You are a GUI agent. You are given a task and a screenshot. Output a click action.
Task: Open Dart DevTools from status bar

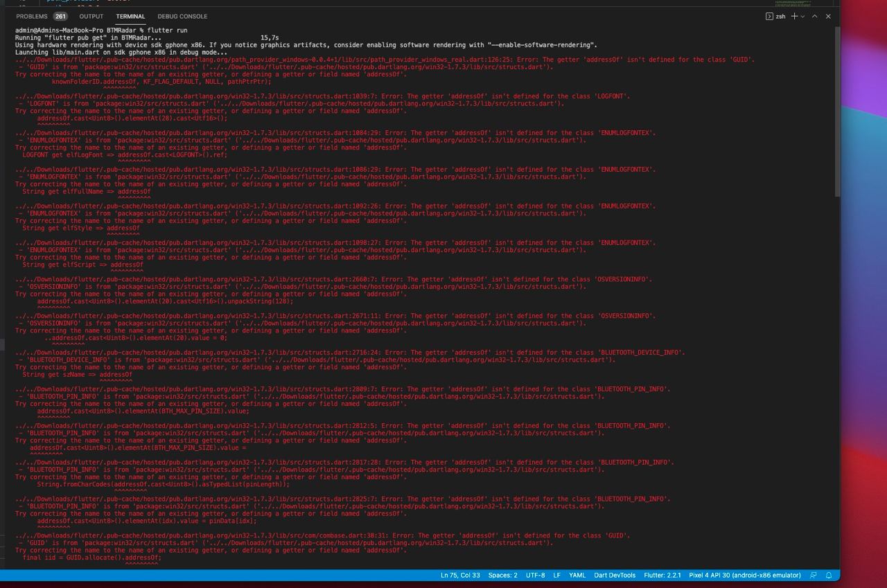[x=615, y=575]
